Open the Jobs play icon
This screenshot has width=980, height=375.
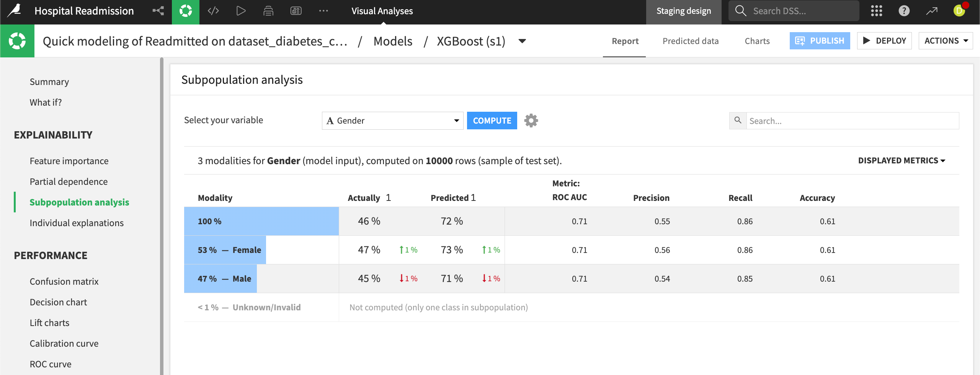241,11
